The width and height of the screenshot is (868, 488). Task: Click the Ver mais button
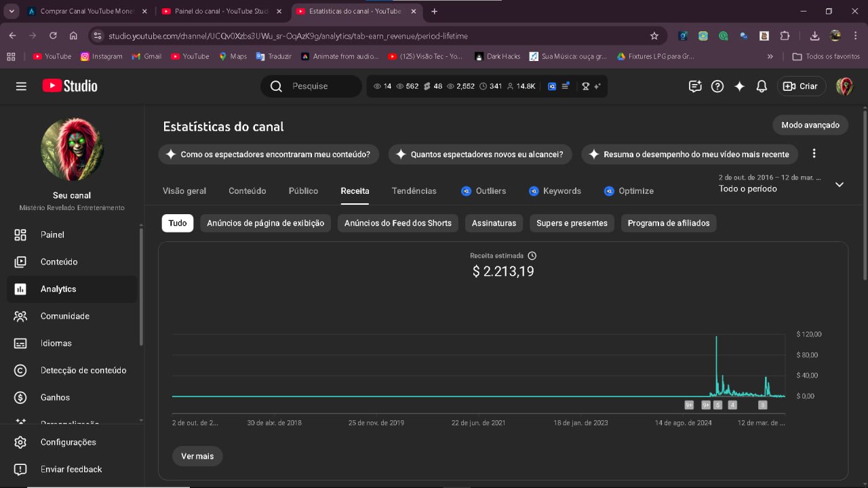pos(197,456)
